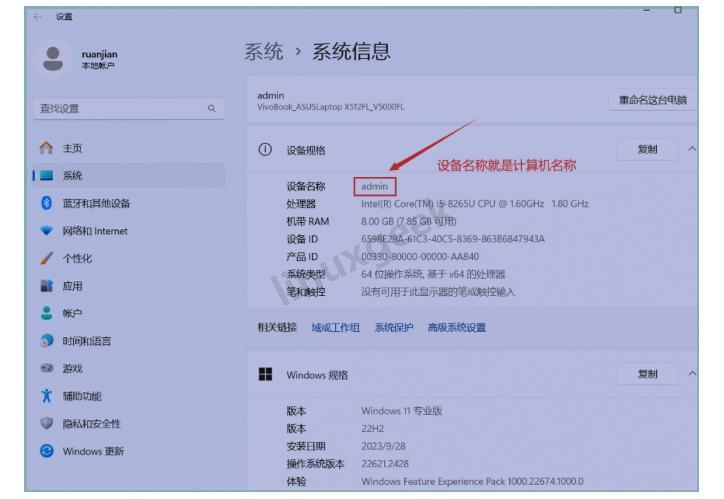Open the Windows 更新 sync icon
Screen dimensions: 724x499
pyautogui.click(x=46, y=451)
